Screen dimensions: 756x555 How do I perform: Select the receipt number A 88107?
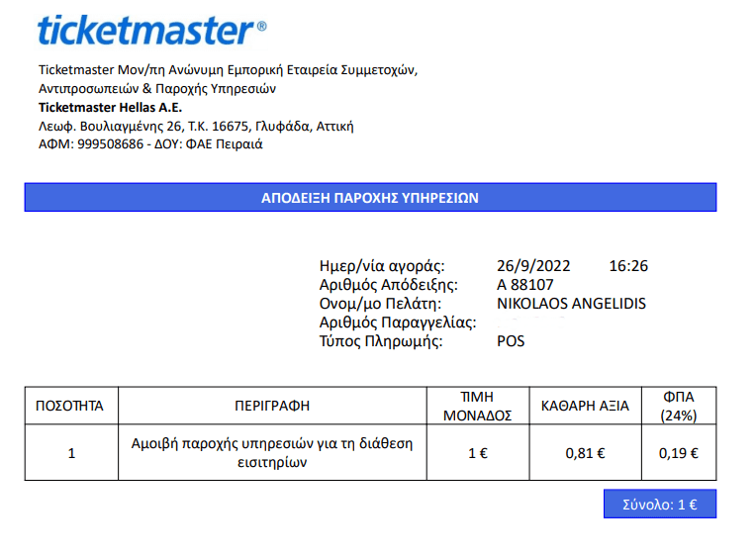pyautogui.click(x=525, y=284)
